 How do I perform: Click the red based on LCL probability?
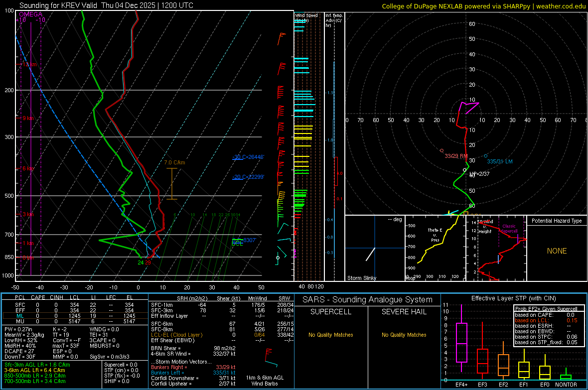click(546, 320)
